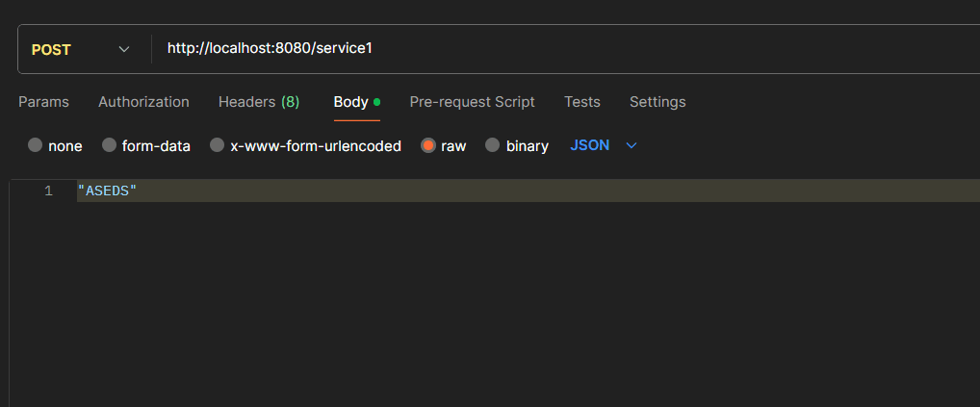Click line number 1 in editor gutter
The image size is (980, 407).
pyautogui.click(x=48, y=191)
